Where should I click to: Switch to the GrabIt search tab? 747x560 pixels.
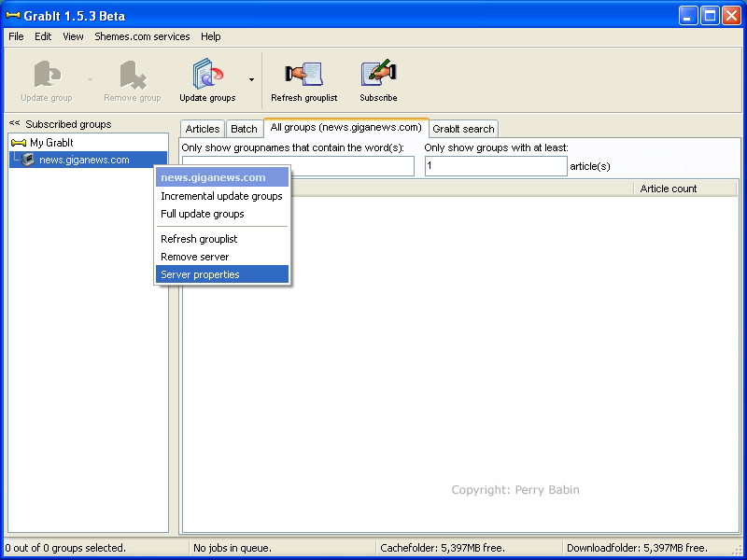[x=463, y=129]
